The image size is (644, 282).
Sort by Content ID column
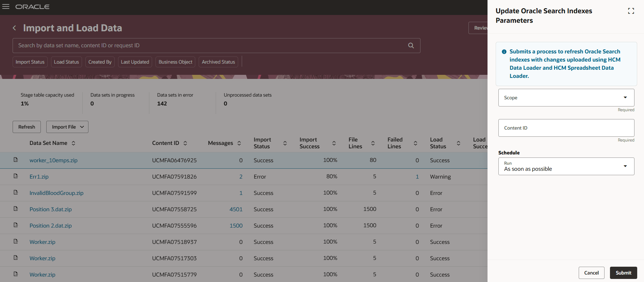point(185,143)
